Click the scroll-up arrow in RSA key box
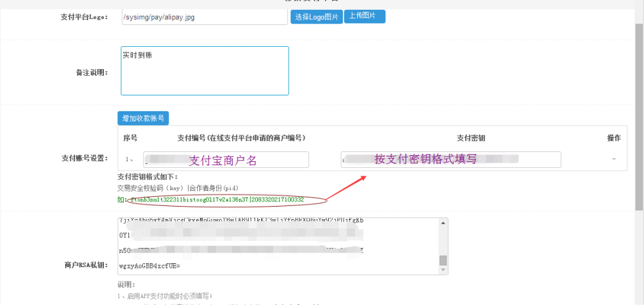The image size is (644, 306). tap(443, 222)
